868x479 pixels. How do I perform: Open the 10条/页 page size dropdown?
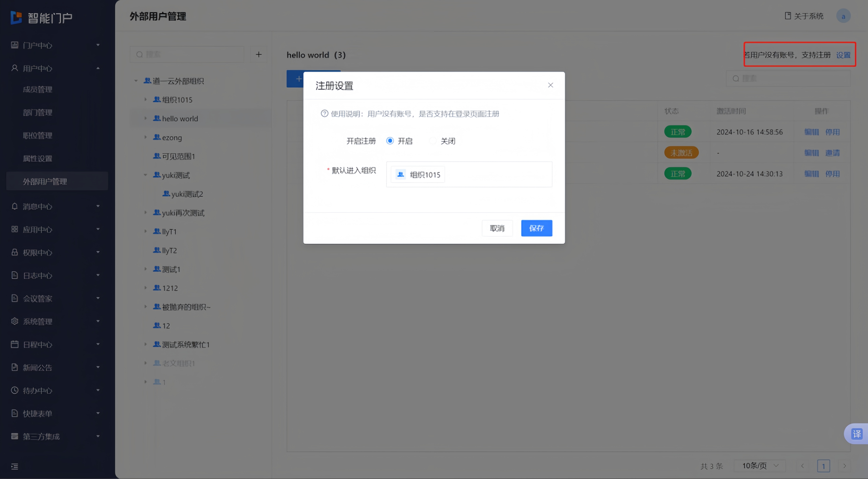pyautogui.click(x=760, y=466)
